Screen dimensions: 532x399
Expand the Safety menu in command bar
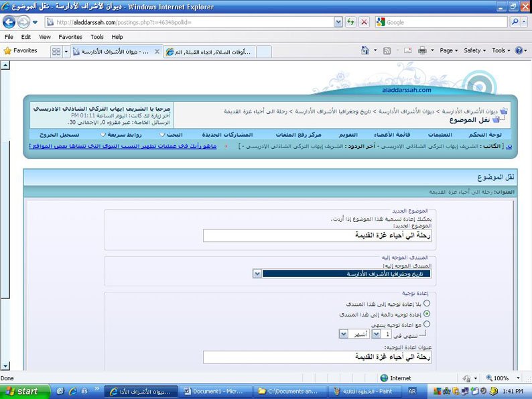[475, 50]
